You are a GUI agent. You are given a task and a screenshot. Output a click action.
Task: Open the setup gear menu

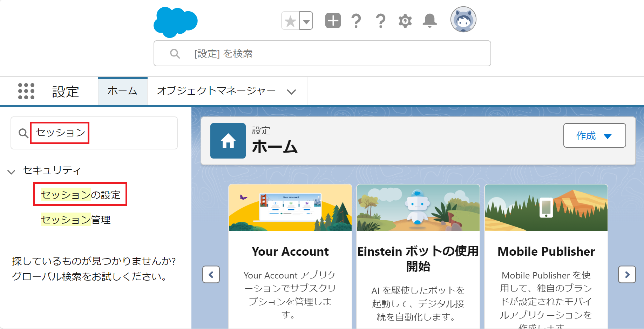[405, 21]
